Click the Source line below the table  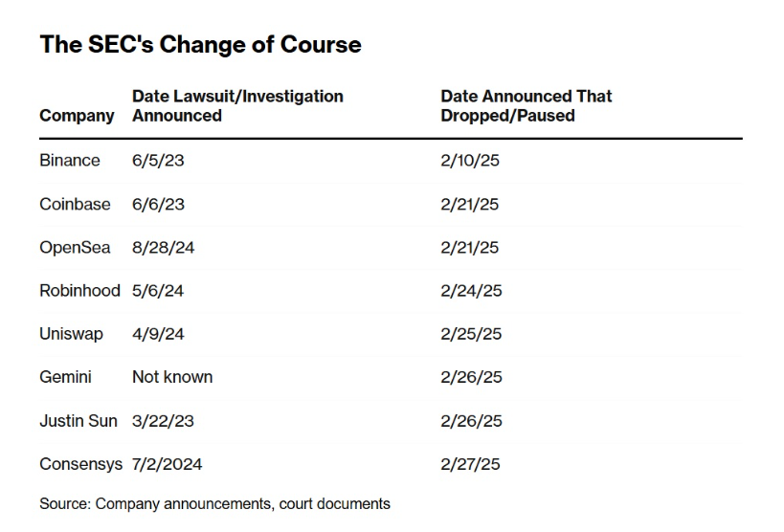(x=214, y=503)
